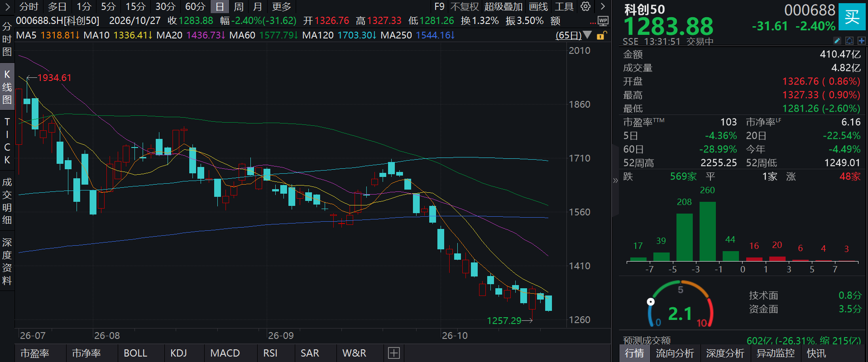Click the WP monitor icon
Viewport: 868px width, 362px height.
point(603,21)
